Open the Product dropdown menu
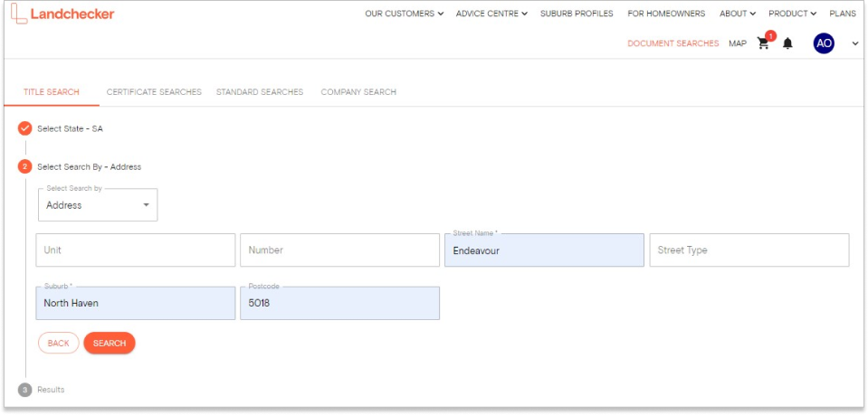 pyautogui.click(x=792, y=14)
